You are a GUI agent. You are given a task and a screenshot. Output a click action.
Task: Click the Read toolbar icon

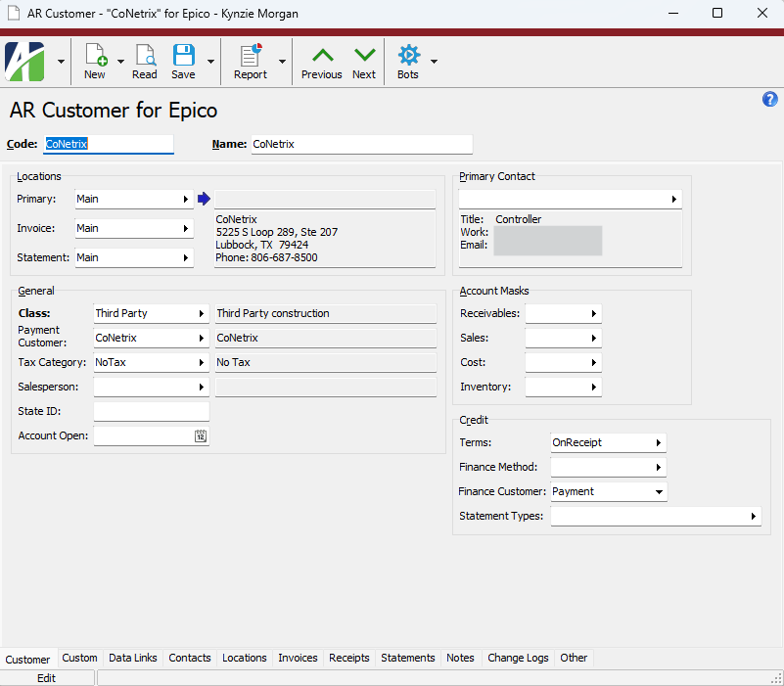tap(145, 61)
